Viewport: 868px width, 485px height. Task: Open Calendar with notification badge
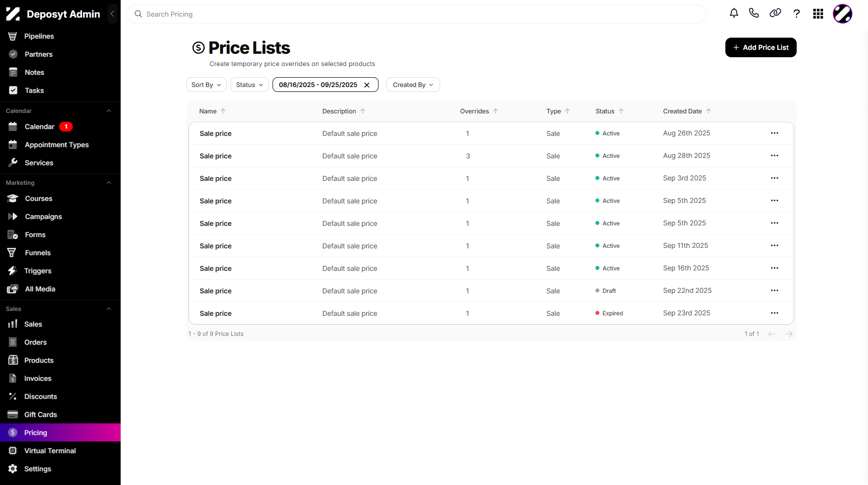pyautogui.click(x=60, y=127)
